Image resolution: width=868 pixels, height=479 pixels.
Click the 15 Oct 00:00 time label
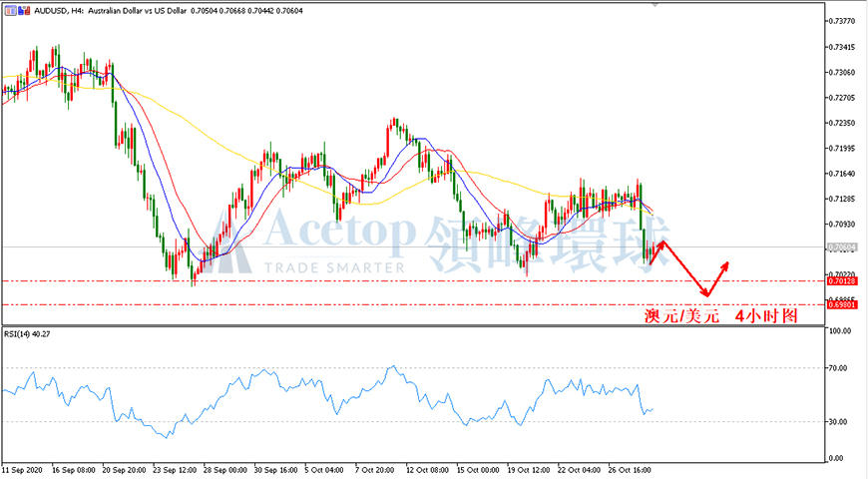tap(478, 470)
